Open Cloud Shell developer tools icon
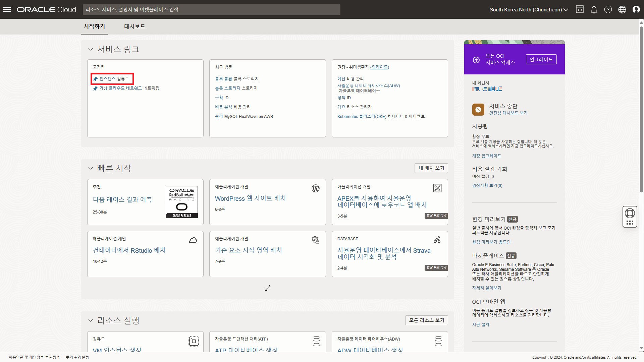 [580, 9]
